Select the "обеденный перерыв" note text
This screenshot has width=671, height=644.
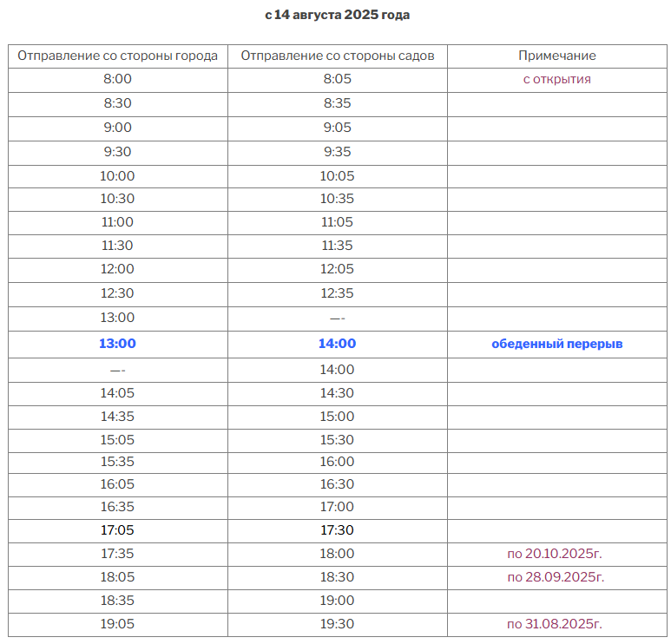click(556, 344)
